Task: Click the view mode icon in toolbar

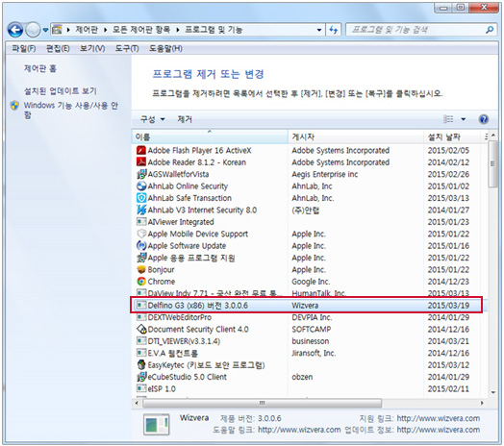Action: point(448,119)
